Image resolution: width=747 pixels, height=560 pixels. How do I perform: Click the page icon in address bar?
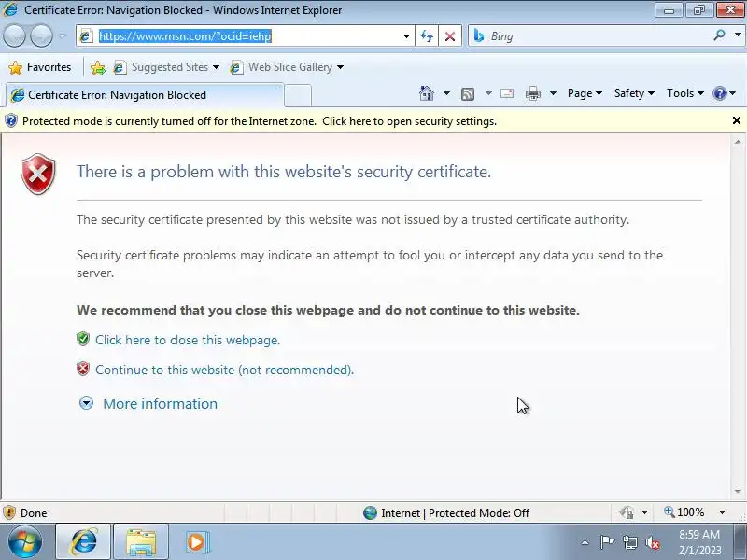(86, 36)
